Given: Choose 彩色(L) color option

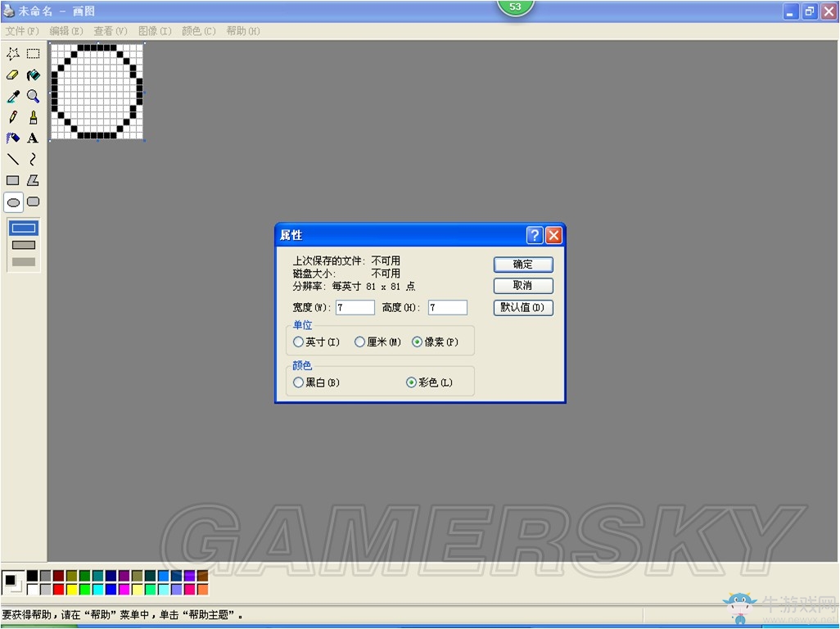Looking at the screenshot, I should click(x=429, y=382).
